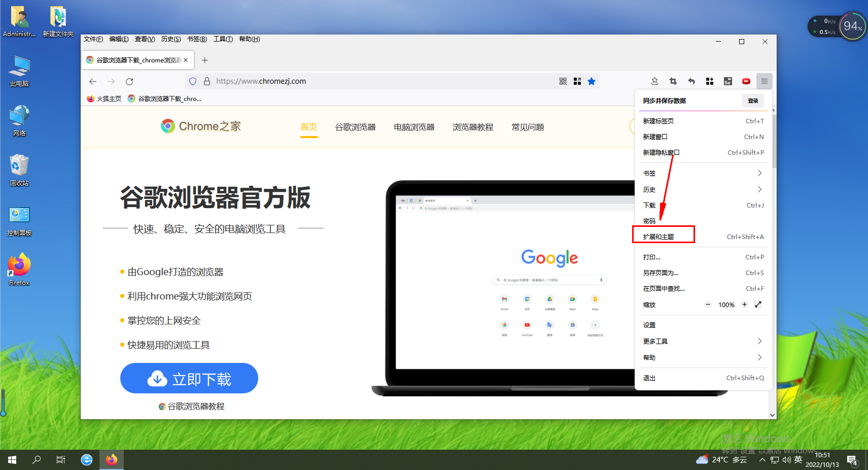Image resolution: width=868 pixels, height=470 pixels.
Task: Go to 浏览器教程 nav link
Action: 473,127
